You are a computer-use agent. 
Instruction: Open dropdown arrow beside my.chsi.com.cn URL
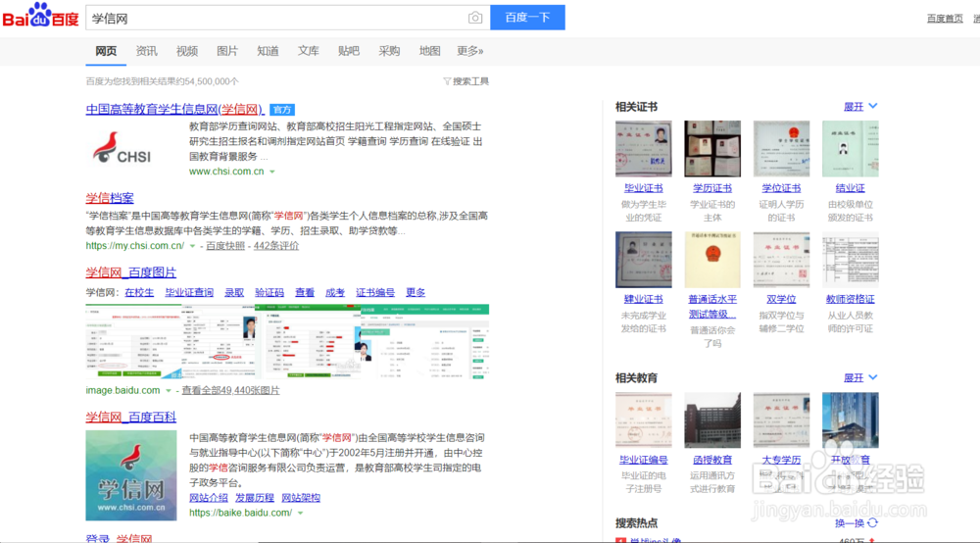(192, 246)
